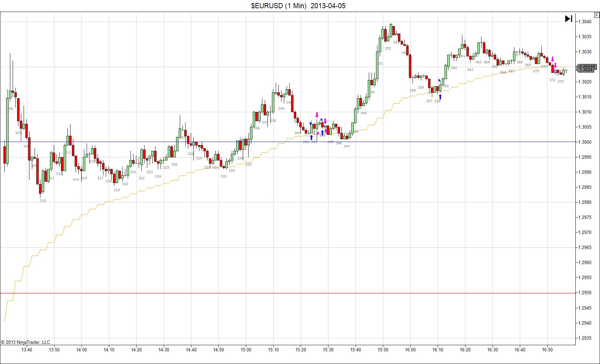Select the blue up arrow beside the 342 label
The width and height of the screenshot is (600, 364).
311,138
